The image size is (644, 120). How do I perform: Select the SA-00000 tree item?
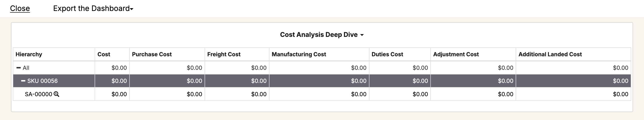pos(38,94)
